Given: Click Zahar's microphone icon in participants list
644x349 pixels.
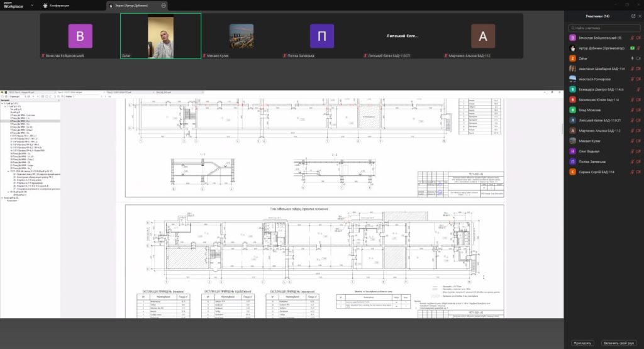Looking at the screenshot, I should point(631,58).
